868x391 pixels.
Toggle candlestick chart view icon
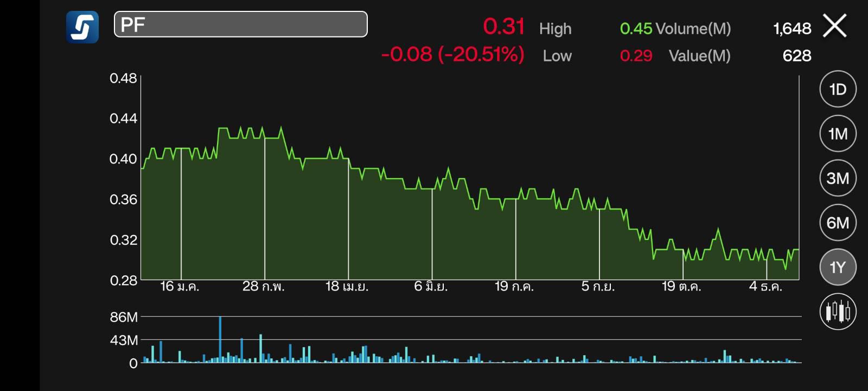(x=838, y=312)
